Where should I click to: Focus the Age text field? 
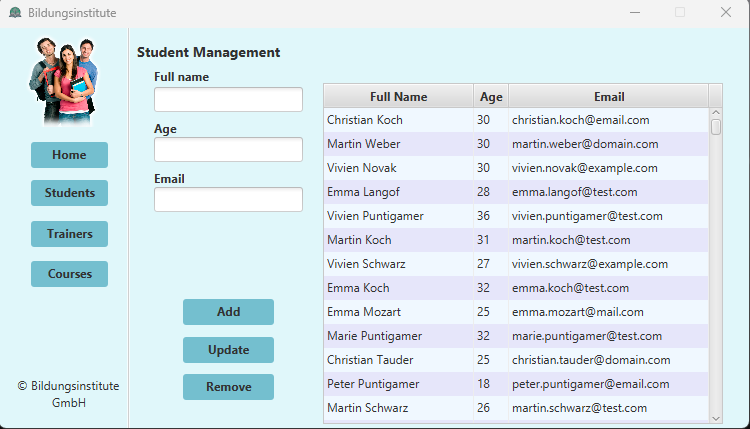pos(228,150)
